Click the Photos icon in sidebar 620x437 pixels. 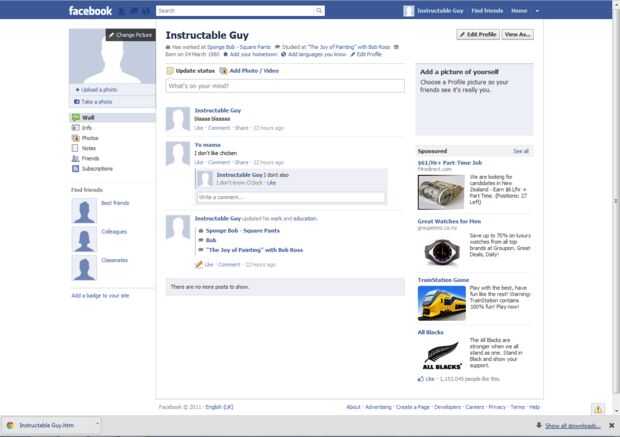pyautogui.click(x=76, y=138)
